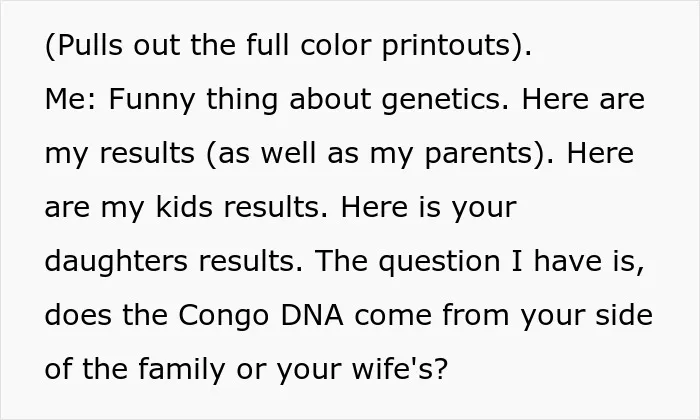Click the 'Me:' speaker label
Image resolution: width=700 pixels, height=420 pixels.
pyautogui.click(x=70, y=99)
